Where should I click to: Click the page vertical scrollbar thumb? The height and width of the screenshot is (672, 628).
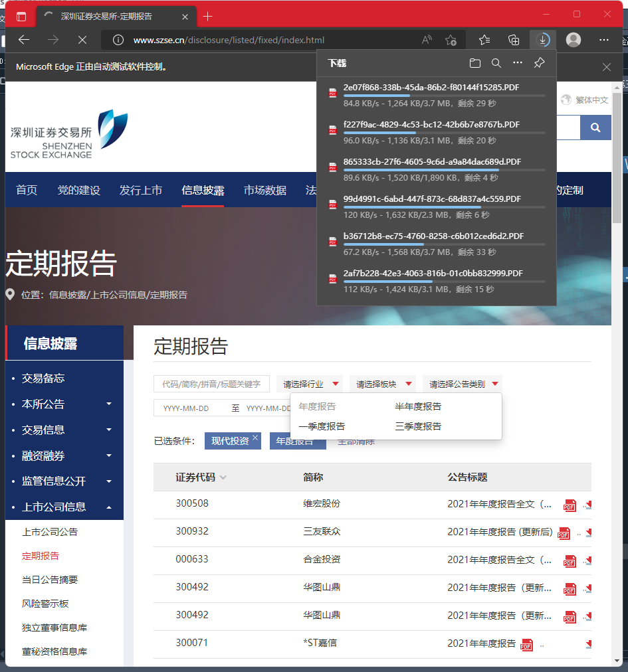[617, 158]
